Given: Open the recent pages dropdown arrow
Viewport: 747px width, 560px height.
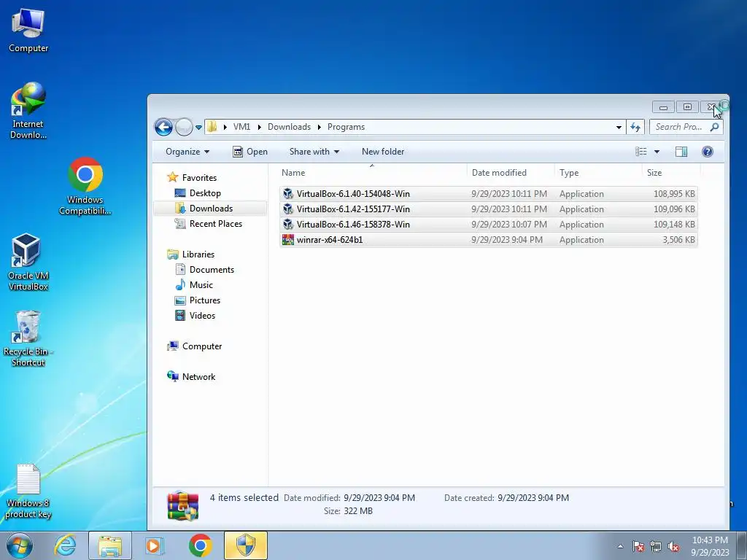Looking at the screenshot, I should click(198, 127).
